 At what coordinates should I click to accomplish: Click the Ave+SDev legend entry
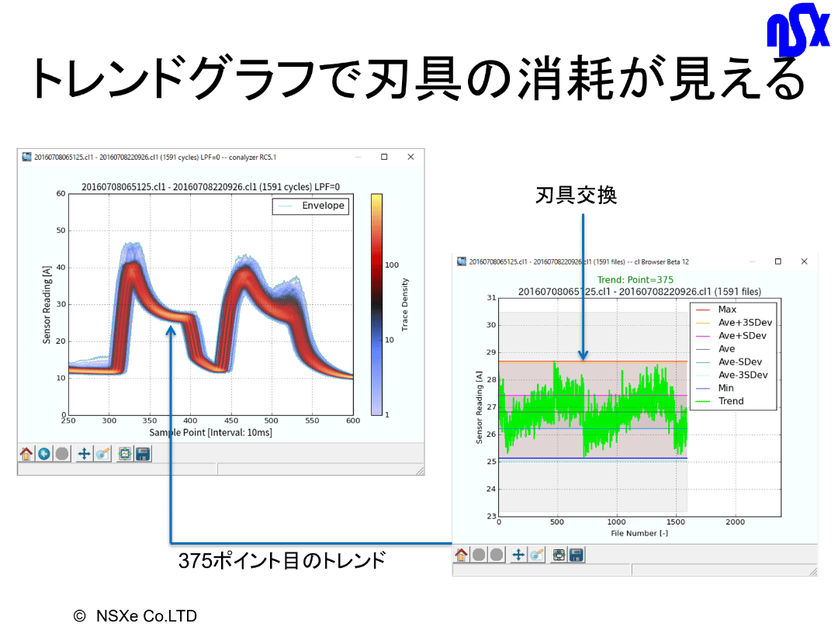pyautogui.click(x=731, y=336)
